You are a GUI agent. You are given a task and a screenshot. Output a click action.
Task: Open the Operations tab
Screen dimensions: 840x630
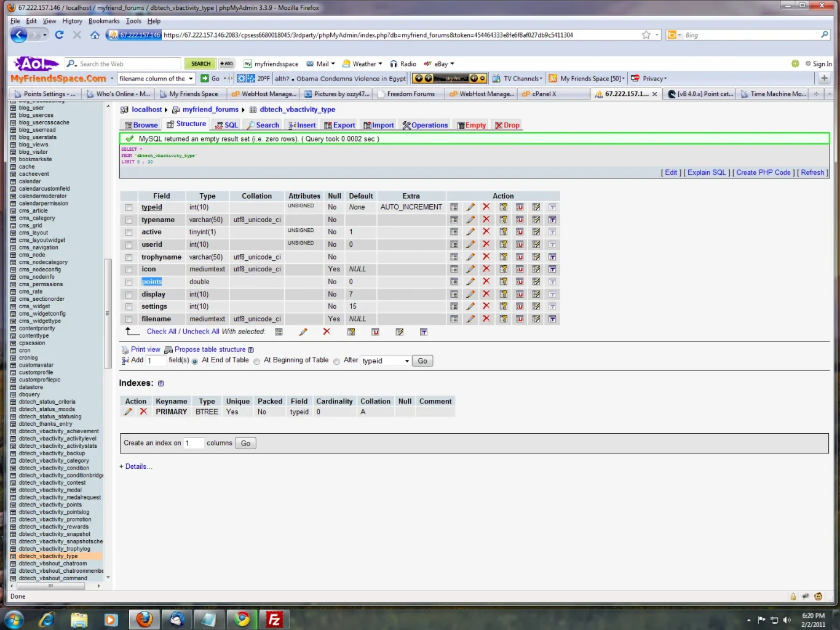click(425, 125)
